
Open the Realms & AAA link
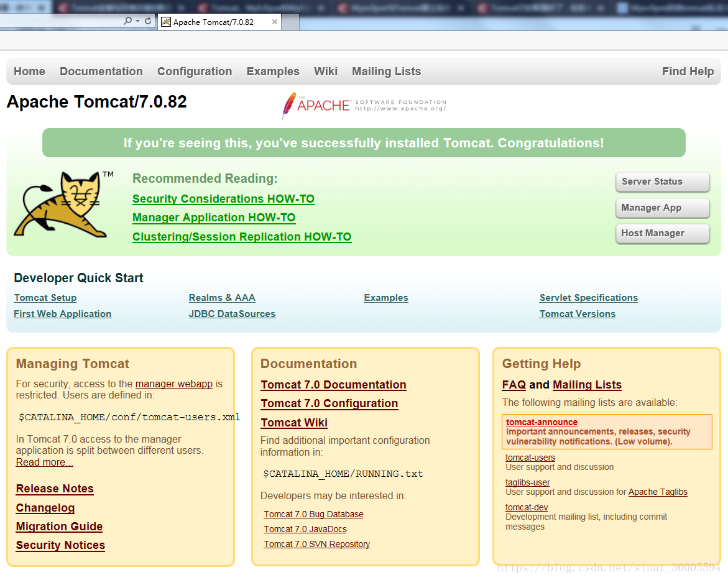click(x=222, y=298)
